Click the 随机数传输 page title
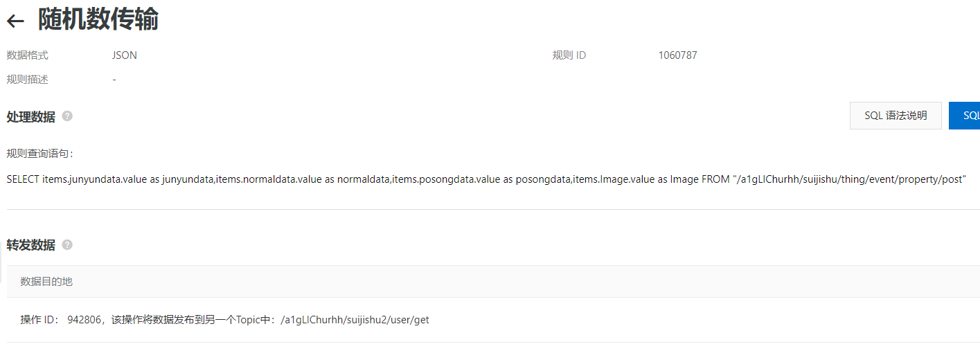This screenshot has height=351, width=980. pyautogui.click(x=98, y=20)
